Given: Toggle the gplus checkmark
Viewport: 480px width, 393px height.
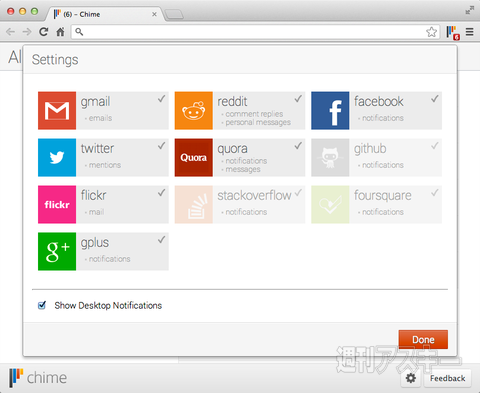Looking at the screenshot, I should point(161,240).
